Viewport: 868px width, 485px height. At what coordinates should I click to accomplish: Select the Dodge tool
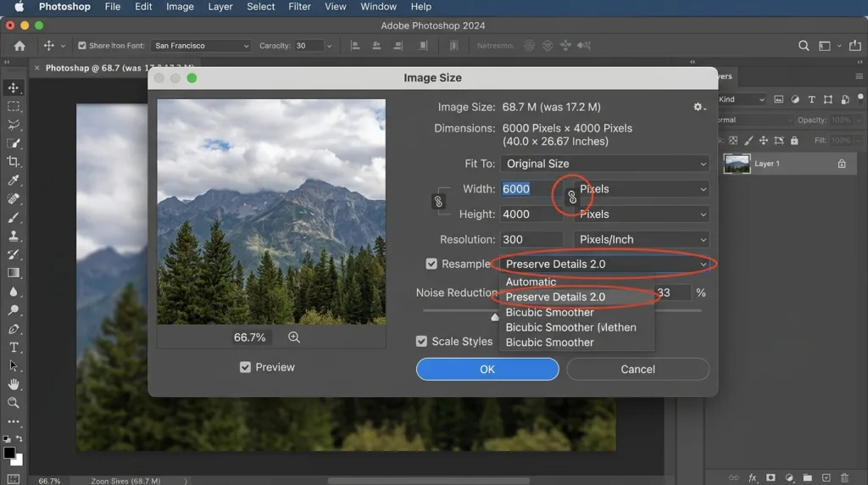(x=14, y=310)
